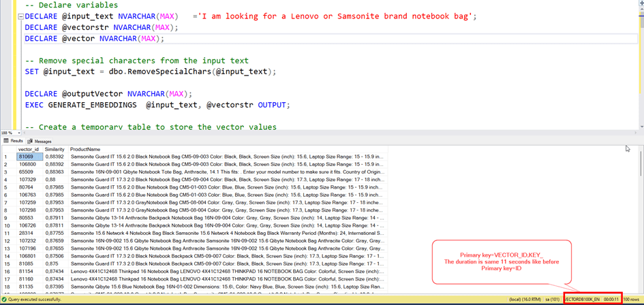The image size is (644, 305).
Task: Click the 00:00:11 elapsed time in status bar
Action: (x=611, y=300)
